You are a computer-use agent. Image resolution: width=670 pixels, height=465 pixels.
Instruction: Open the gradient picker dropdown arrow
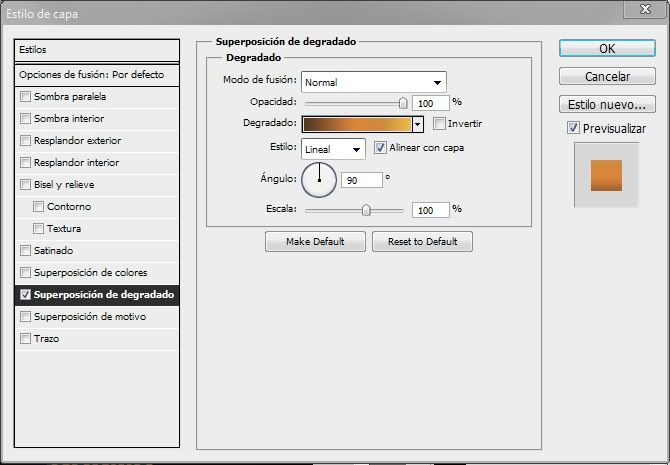pos(418,124)
